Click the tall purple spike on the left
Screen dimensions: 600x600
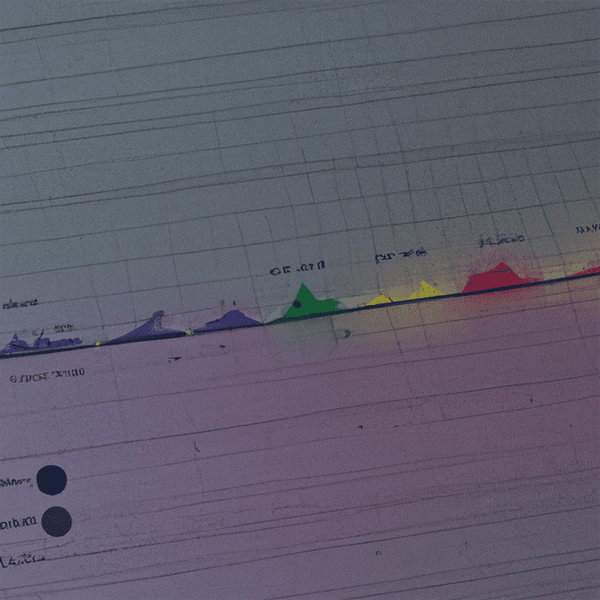click(x=153, y=325)
